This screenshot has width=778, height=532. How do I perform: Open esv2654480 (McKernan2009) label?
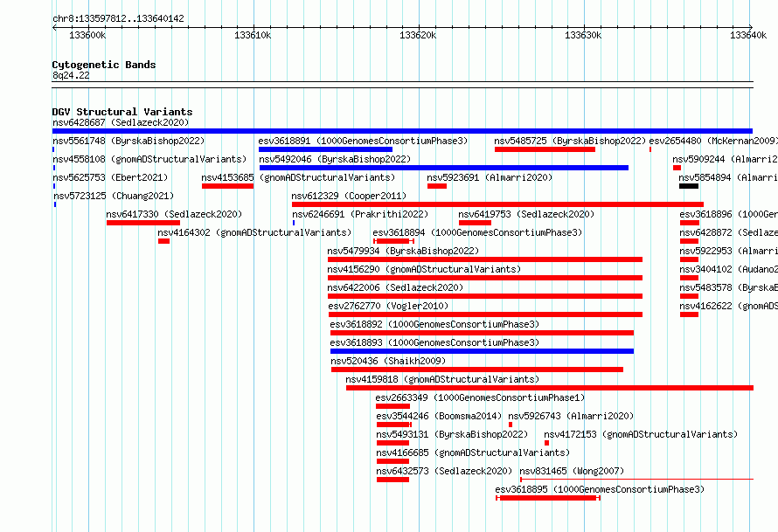tap(713, 141)
